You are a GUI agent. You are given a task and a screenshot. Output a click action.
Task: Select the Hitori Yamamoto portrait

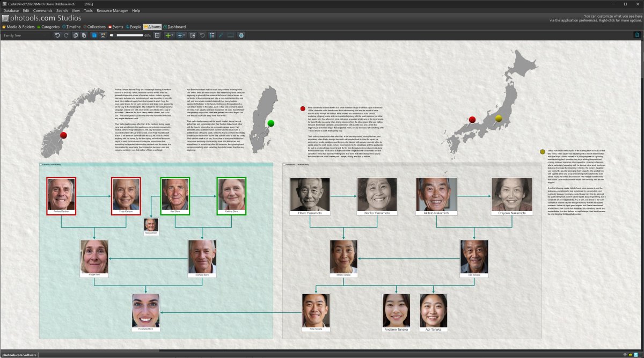[310, 196]
